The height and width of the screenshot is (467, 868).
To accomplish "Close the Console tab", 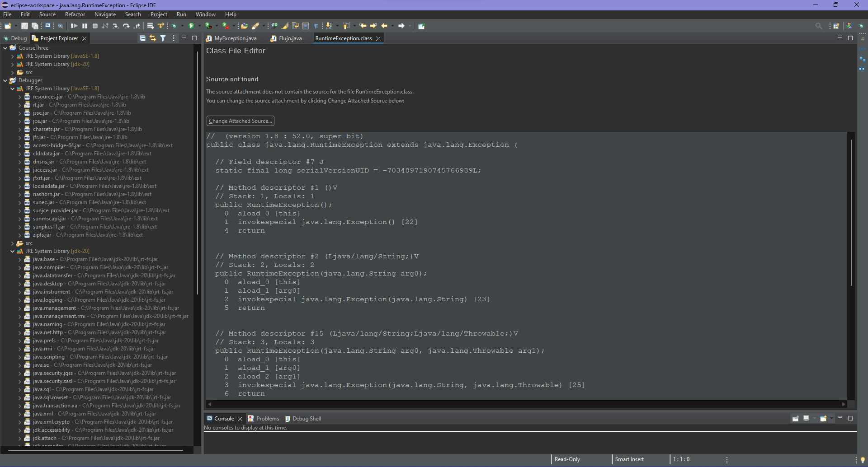I will (x=240, y=419).
